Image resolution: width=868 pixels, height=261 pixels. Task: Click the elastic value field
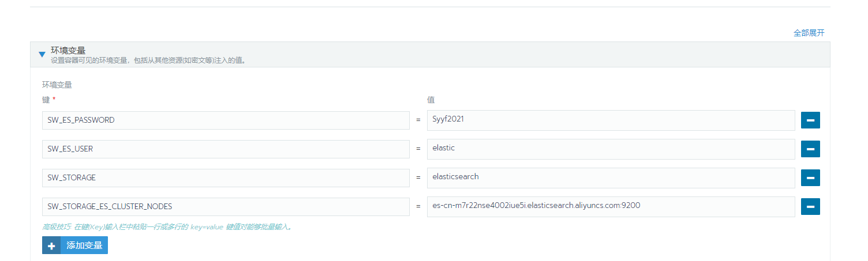coord(611,149)
